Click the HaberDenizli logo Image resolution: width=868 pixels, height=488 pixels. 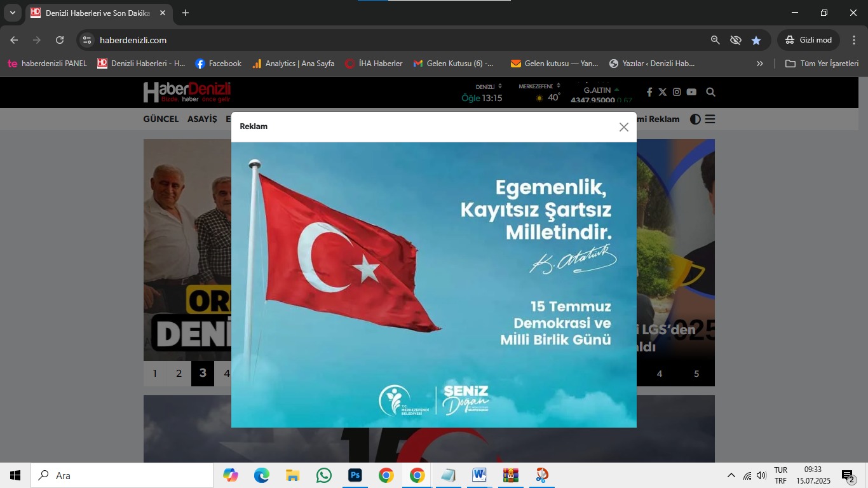pyautogui.click(x=187, y=92)
